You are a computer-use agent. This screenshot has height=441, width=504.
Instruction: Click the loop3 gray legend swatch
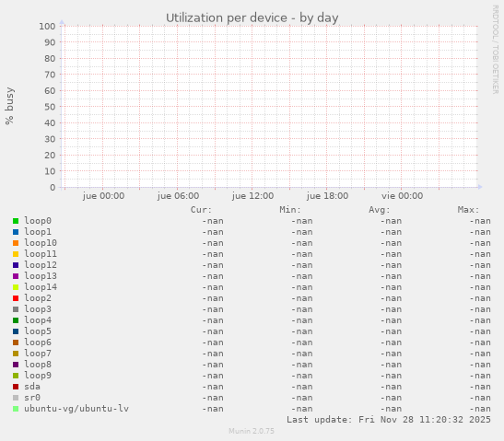(x=16, y=309)
